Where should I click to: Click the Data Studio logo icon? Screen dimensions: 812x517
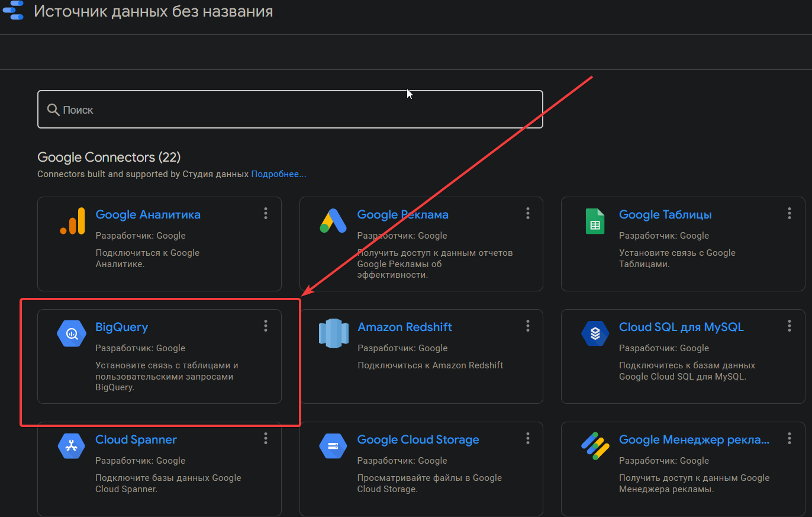(x=13, y=10)
